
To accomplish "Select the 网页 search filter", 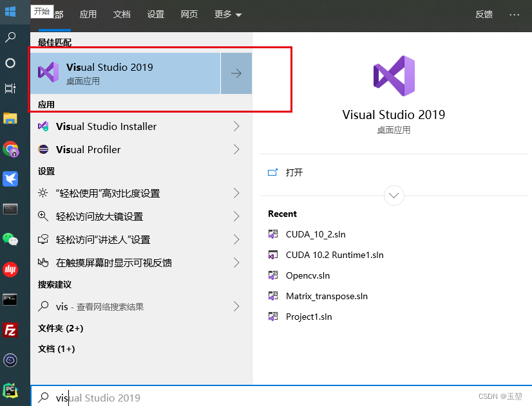I will point(189,14).
